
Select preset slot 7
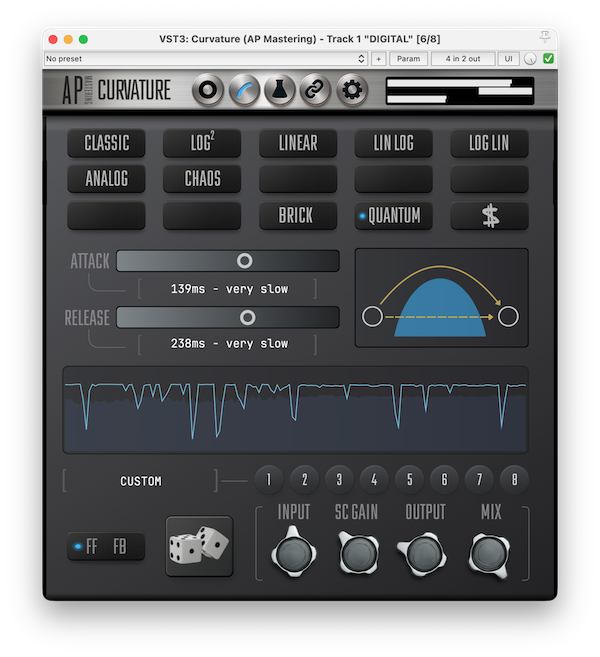479,479
